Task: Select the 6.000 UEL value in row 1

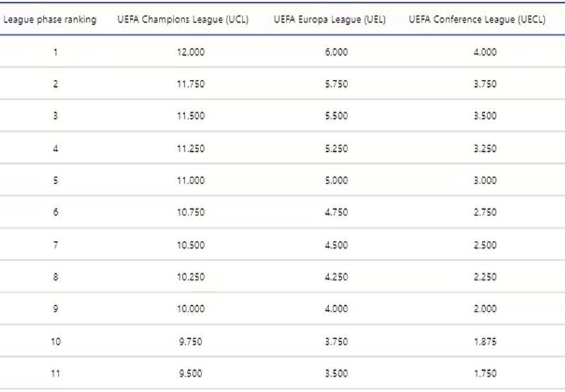Action: click(336, 52)
